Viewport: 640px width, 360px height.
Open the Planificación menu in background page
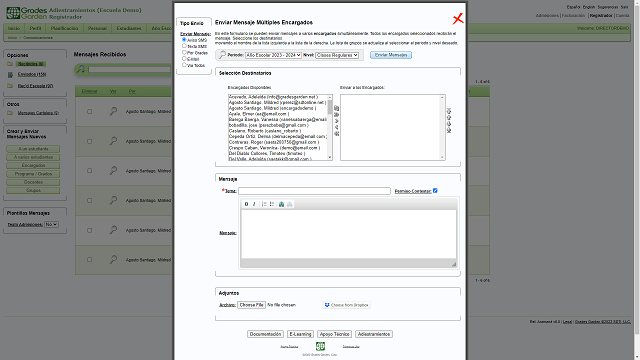(64, 28)
